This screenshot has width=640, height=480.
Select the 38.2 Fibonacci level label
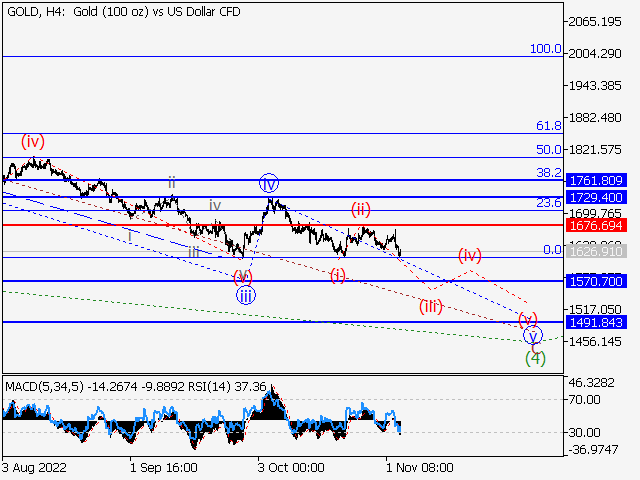[549, 173]
